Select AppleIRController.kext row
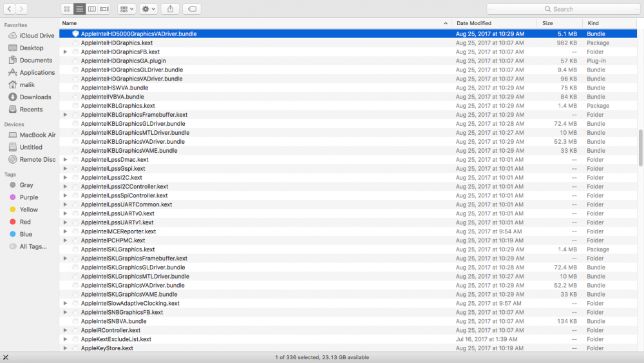Viewport: 644px width, 363px height. (348, 330)
